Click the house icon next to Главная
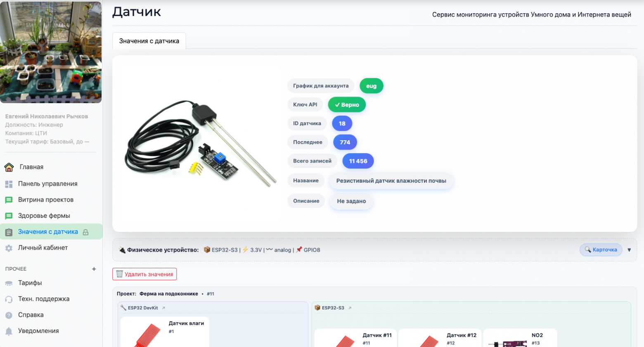This screenshot has width=644, height=347. (9, 167)
